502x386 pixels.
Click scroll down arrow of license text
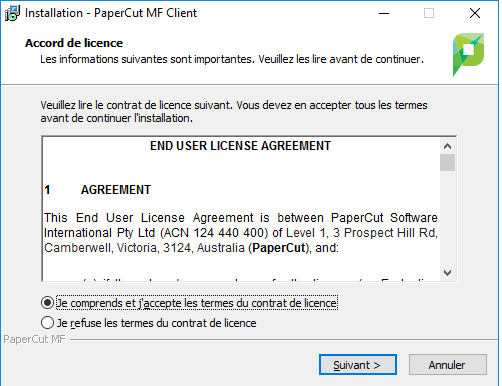447,273
